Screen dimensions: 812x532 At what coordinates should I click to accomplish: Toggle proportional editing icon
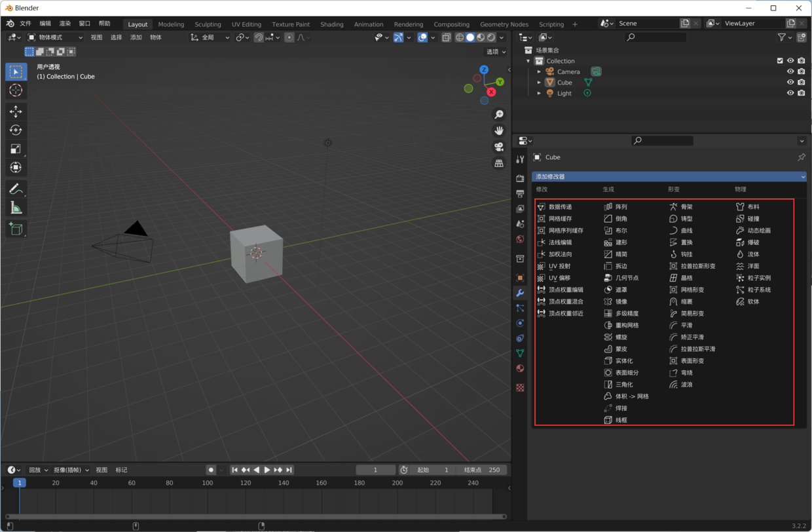289,37
